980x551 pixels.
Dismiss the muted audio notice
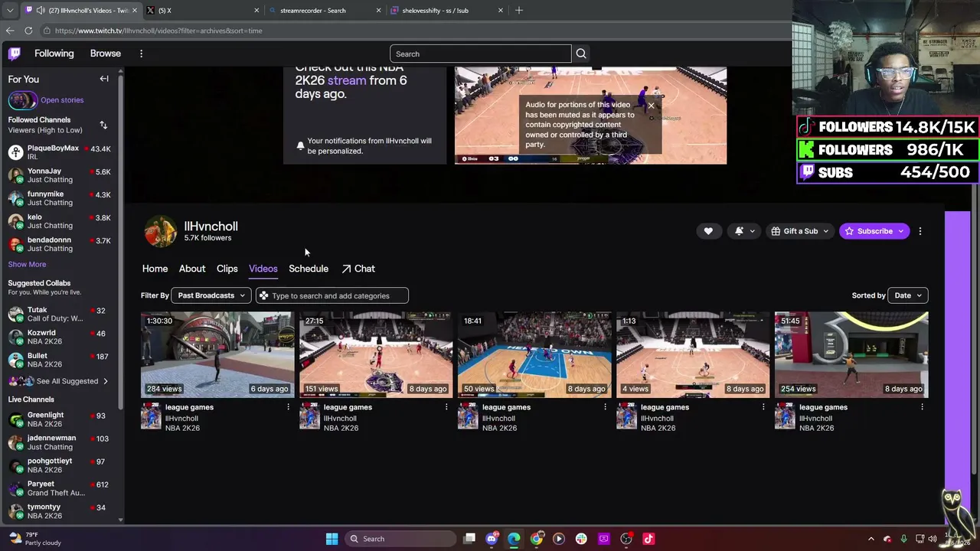pos(651,105)
